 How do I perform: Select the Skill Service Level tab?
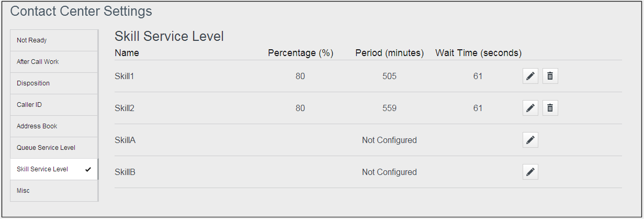click(54, 169)
